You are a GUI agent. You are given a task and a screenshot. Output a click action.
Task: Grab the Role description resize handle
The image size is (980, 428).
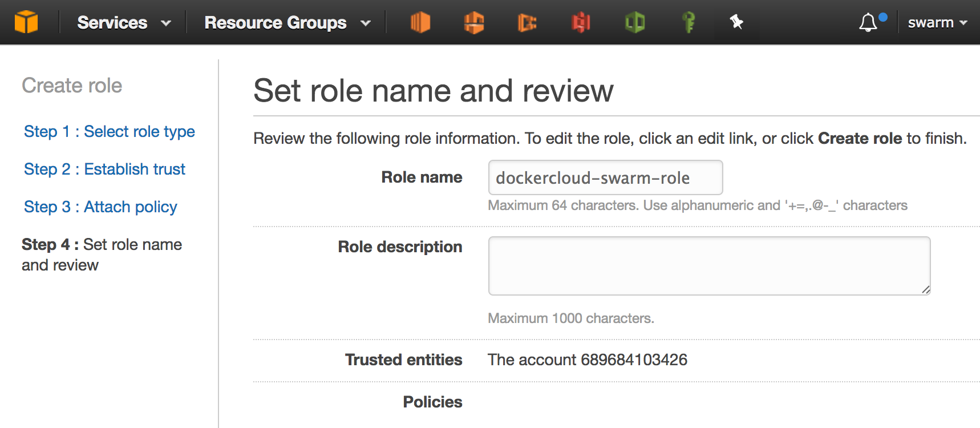pyautogui.click(x=925, y=290)
